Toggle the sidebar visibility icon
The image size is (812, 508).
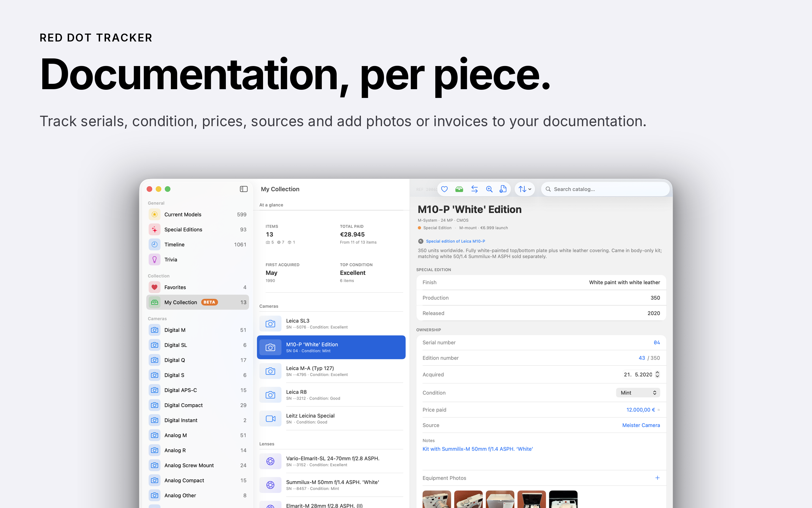tap(244, 189)
